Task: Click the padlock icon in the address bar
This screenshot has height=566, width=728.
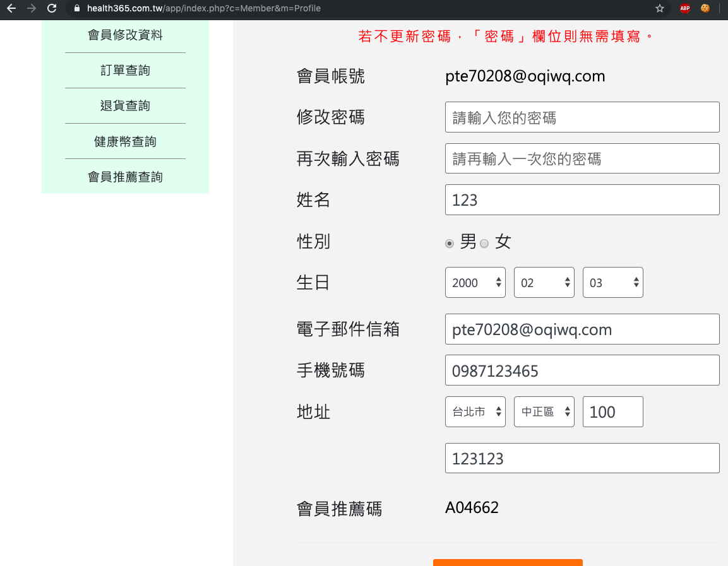Action: click(x=77, y=8)
